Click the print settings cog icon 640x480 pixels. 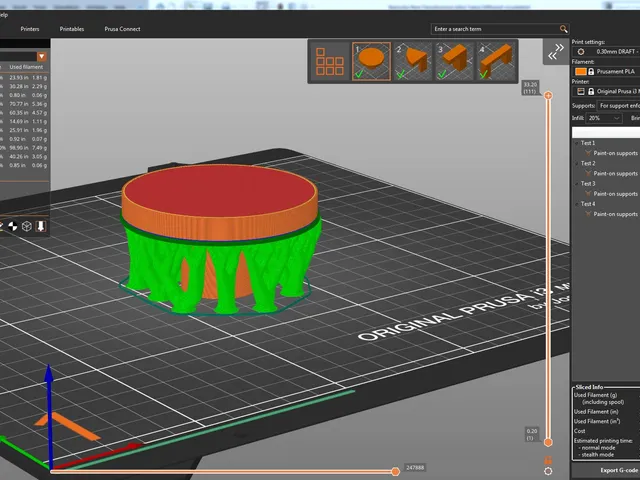pyautogui.click(x=580, y=51)
